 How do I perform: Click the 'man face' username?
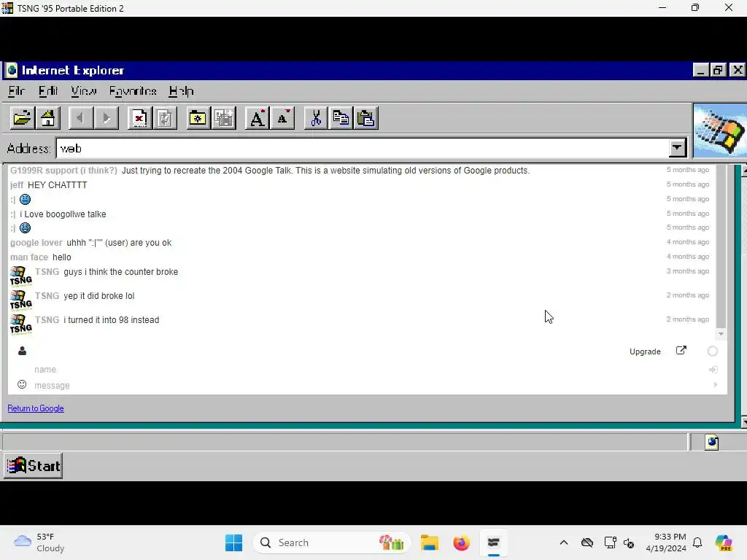click(x=29, y=257)
